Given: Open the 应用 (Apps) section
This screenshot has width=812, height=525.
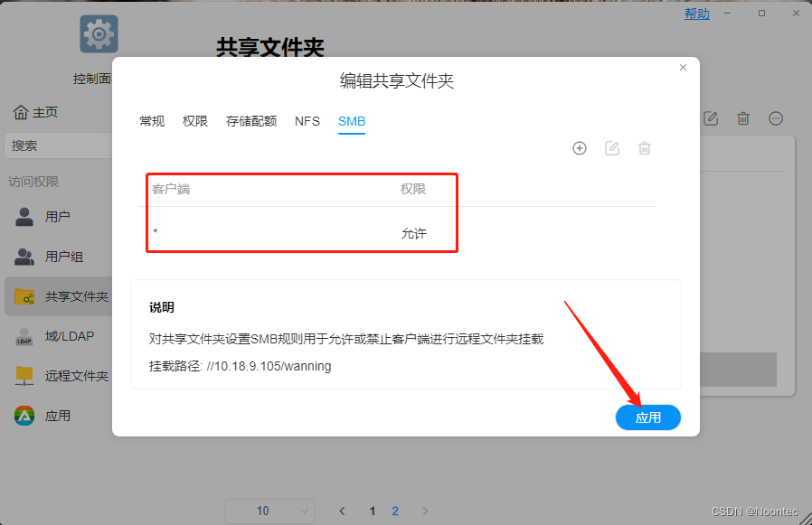Looking at the screenshot, I should pyautogui.click(x=40, y=416).
